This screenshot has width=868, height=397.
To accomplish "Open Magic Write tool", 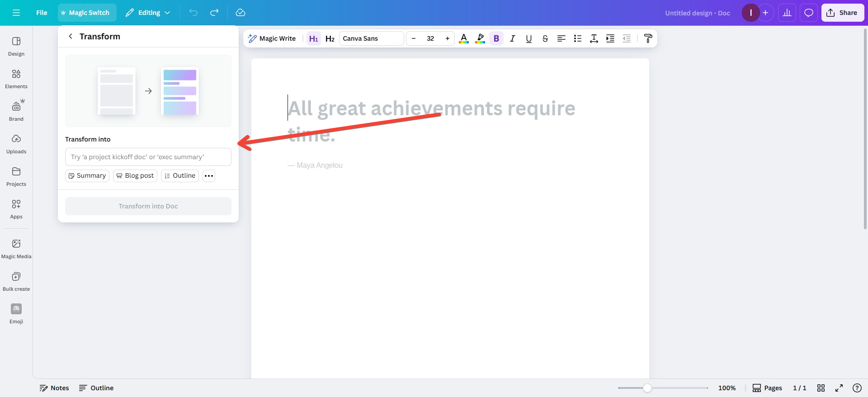I will 272,38.
